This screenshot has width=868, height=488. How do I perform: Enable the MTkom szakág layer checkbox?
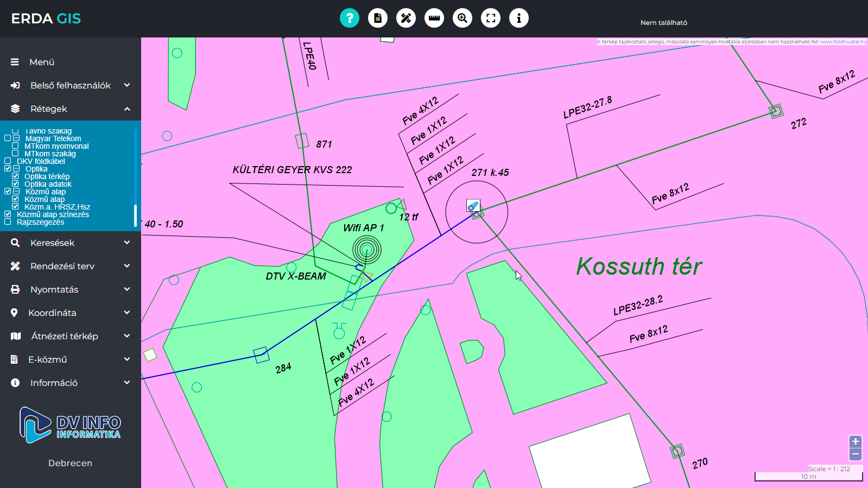click(15, 154)
